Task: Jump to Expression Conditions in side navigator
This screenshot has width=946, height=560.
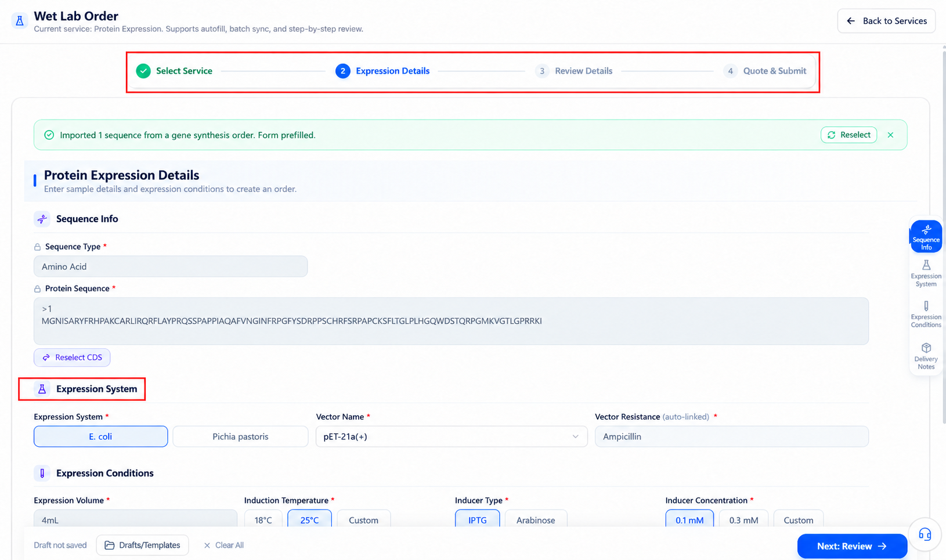Action: [926, 315]
